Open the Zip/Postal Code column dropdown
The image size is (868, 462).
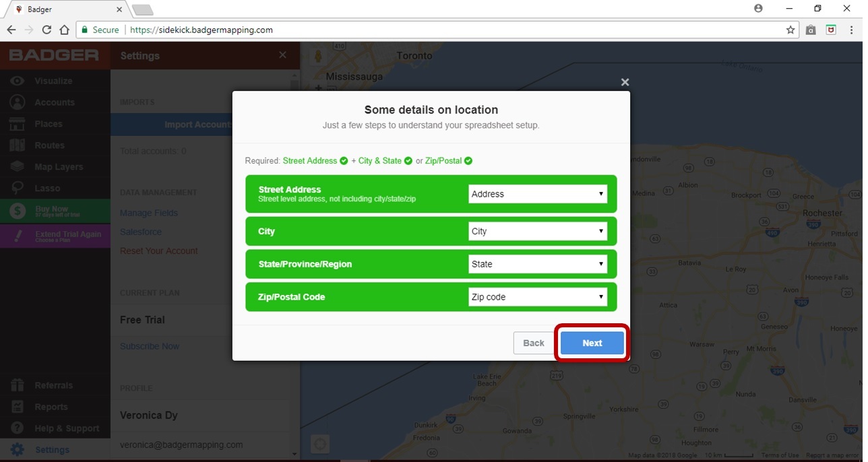pyautogui.click(x=538, y=297)
